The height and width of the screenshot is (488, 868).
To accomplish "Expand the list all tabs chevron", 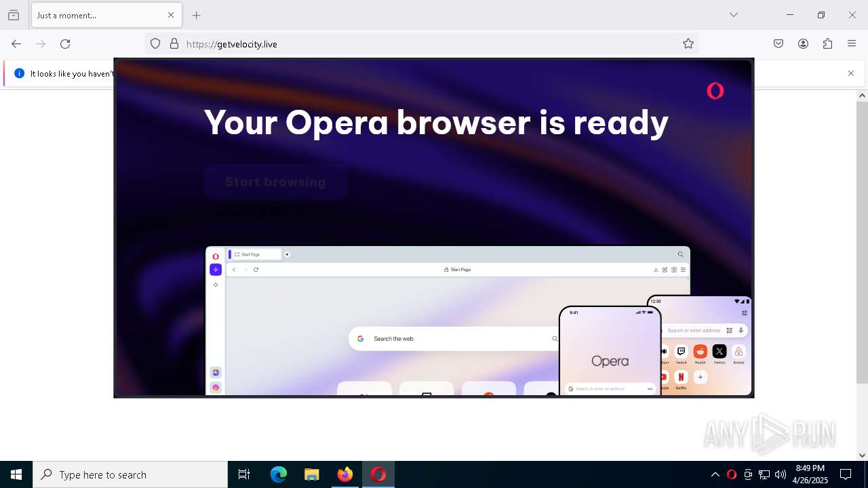I will [x=733, y=15].
